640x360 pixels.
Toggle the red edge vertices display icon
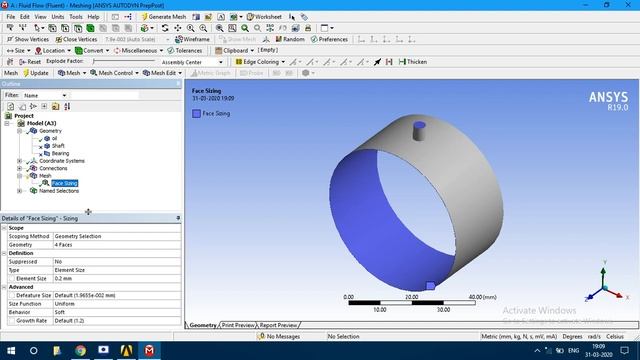pyautogui.click(x=389, y=62)
